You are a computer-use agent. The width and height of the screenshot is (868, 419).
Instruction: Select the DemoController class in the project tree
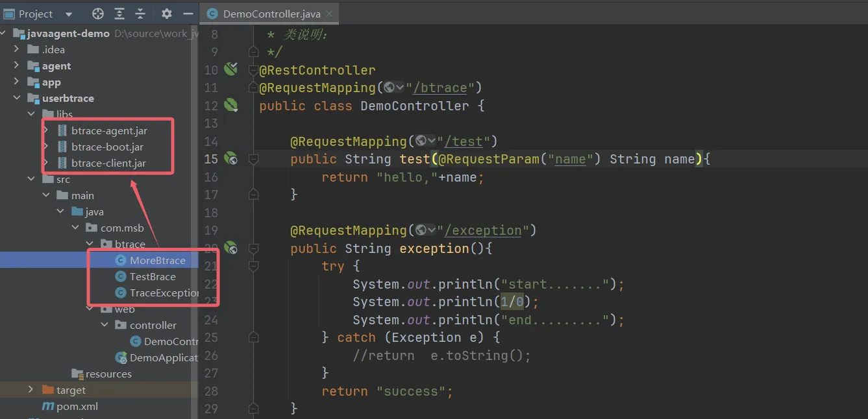[x=164, y=341]
